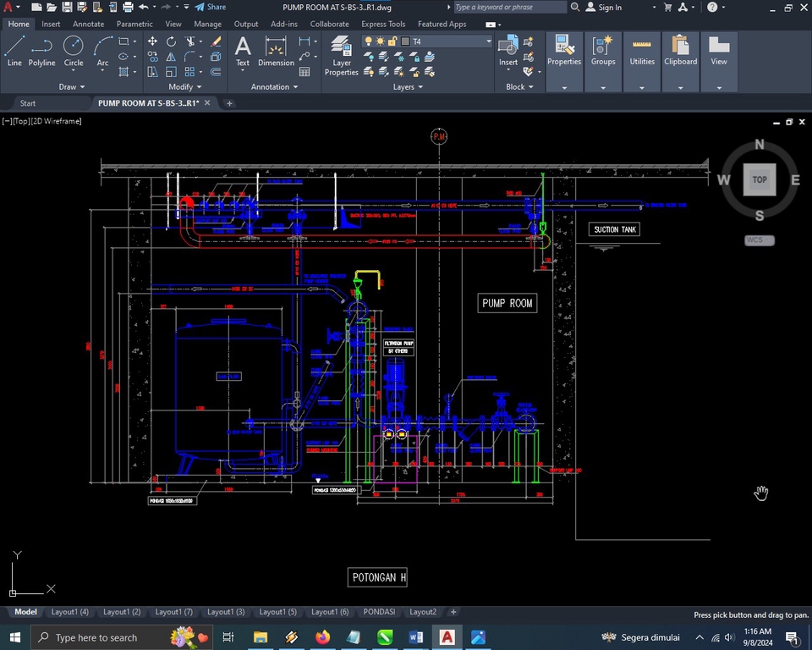812x650 pixels.
Task: Open the Start file tab
Action: coord(27,103)
